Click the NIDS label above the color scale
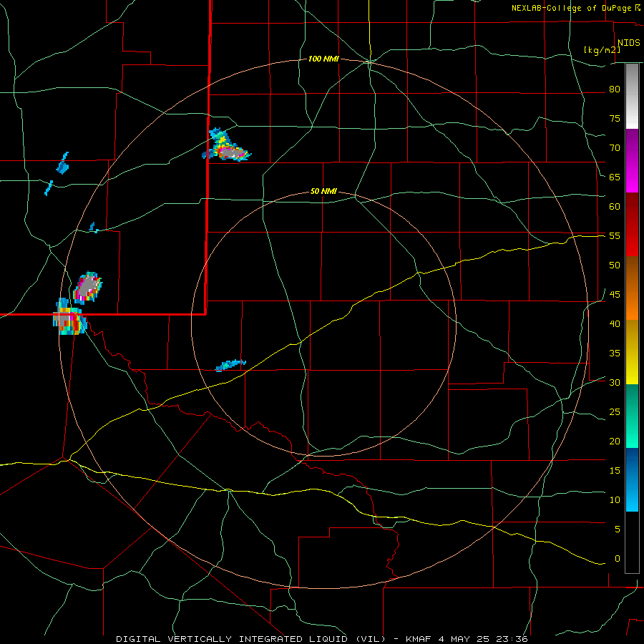644x644 pixels. tap(628, 43)
